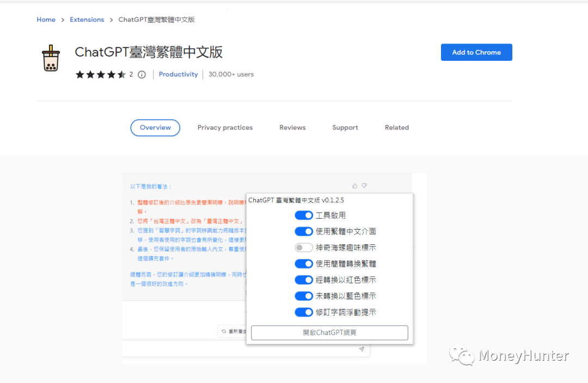Go to Home breadcrumb link
The image size is (588, 383).
coord(46,20)
